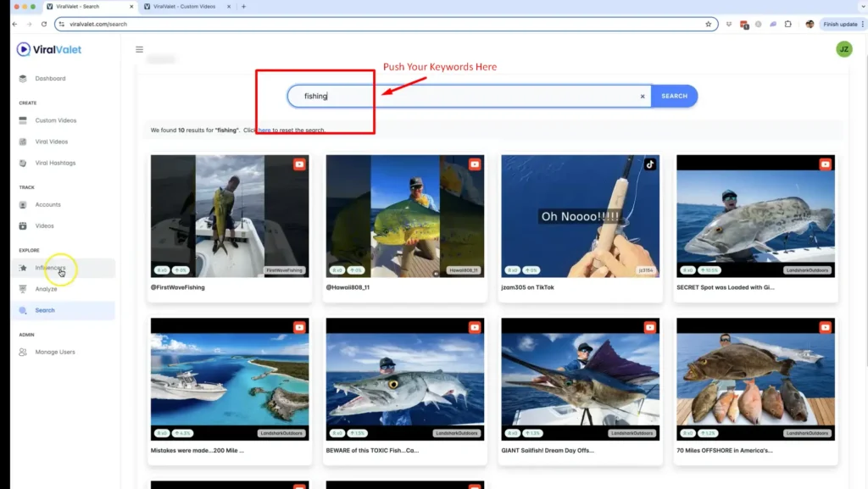Toggle the hamburger menu to collapse the sidebar
Screen dimensions: 868x489
click(x=139, y=49)
